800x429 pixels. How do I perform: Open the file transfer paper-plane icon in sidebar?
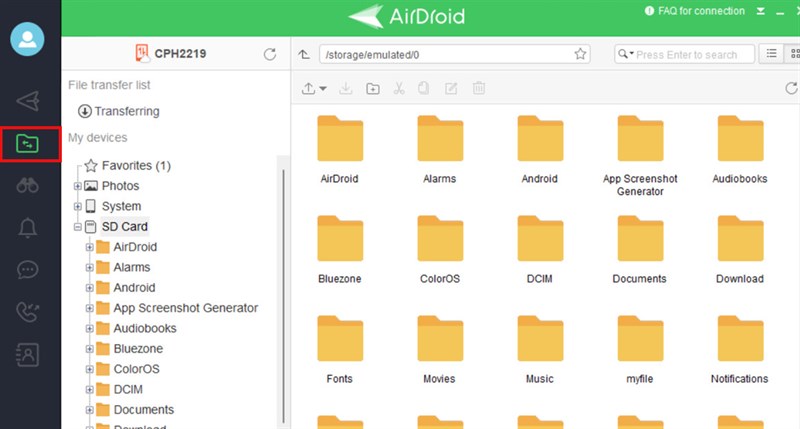pos(29,101)
